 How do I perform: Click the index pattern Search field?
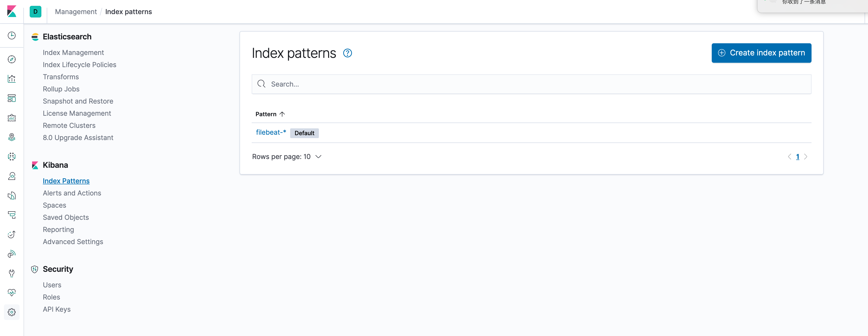pos(531,84)
